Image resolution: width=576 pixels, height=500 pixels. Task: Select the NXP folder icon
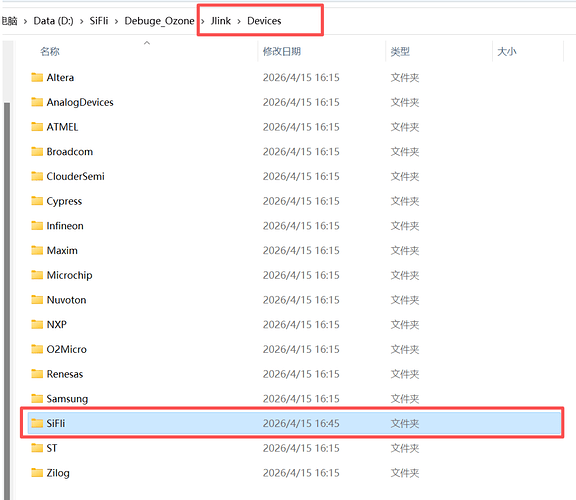pyautogui.click(x=37, y=324)
